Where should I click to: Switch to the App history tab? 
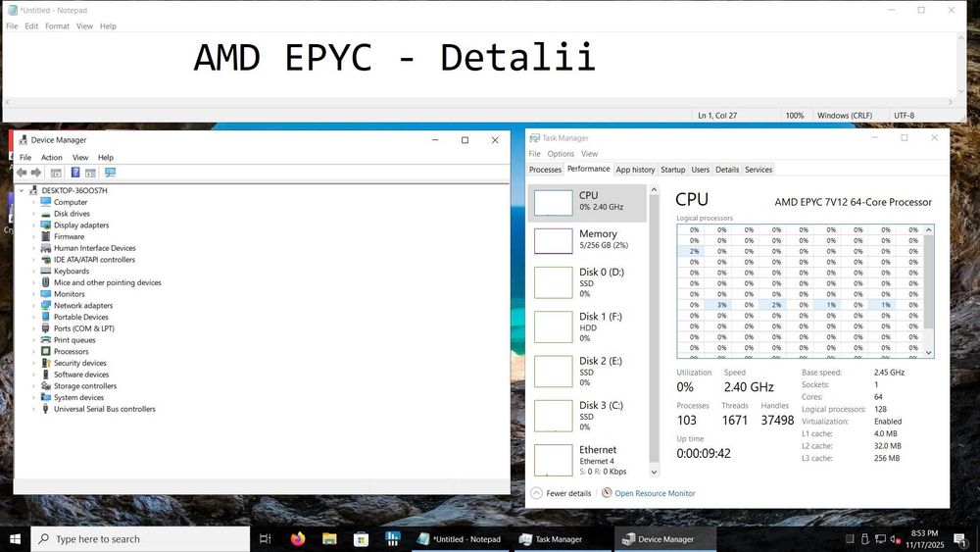(635, 170)
